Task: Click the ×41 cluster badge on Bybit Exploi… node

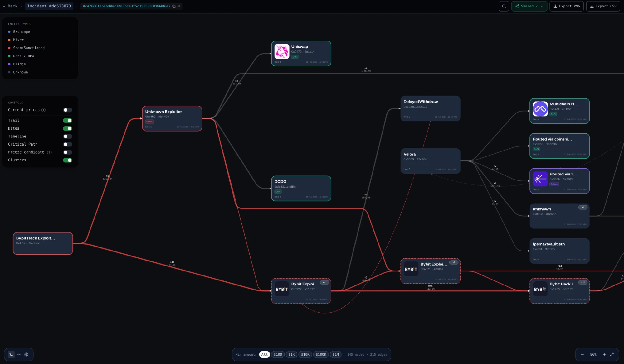Action: coord(324,282)
